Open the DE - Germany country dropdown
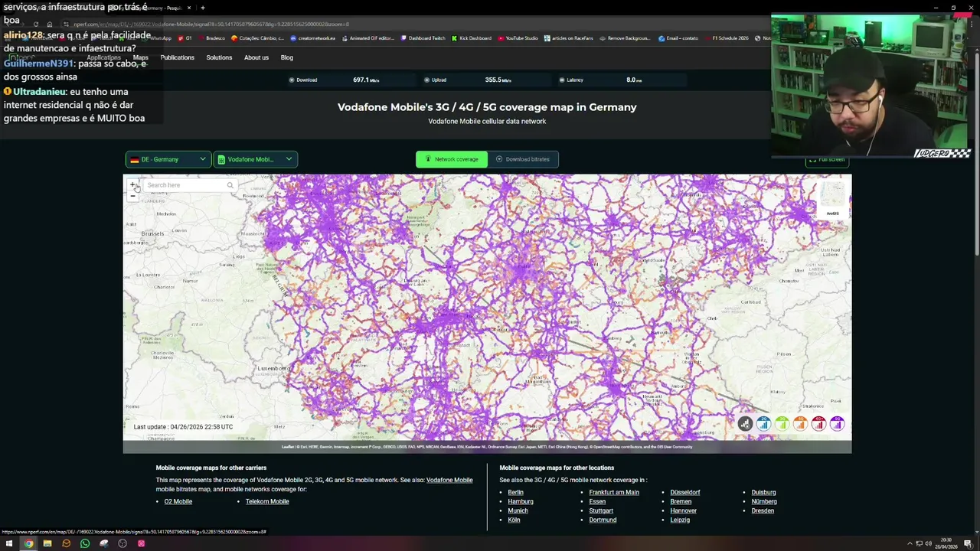 (168, 159)
